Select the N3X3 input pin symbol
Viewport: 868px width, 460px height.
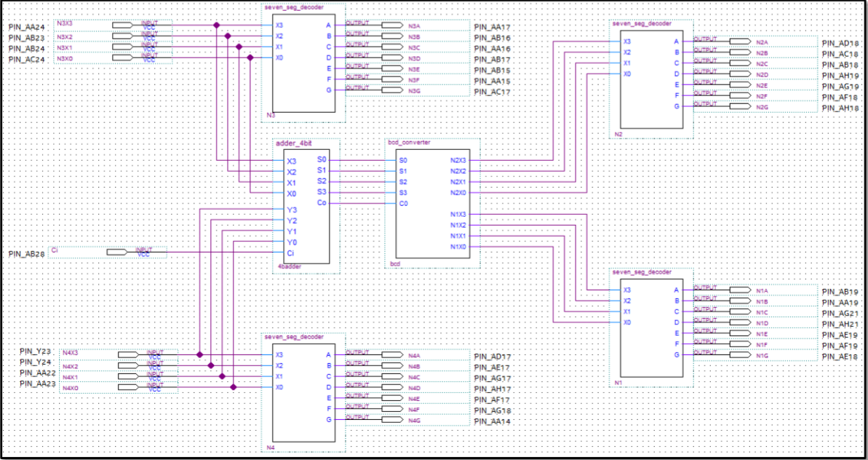122,25
